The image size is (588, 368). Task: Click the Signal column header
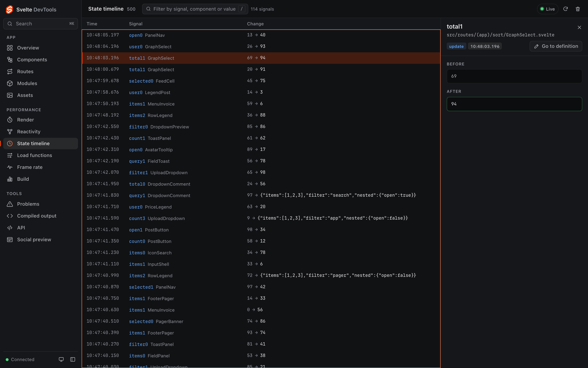136,24
